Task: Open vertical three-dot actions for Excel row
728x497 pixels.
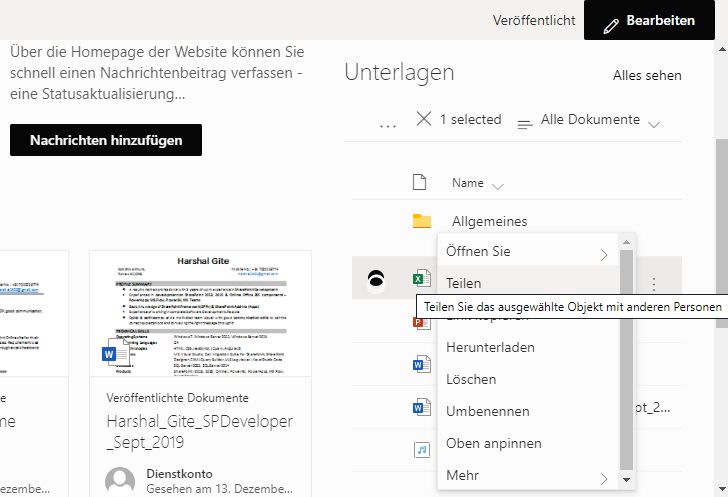Action: [x=654, y=284]
